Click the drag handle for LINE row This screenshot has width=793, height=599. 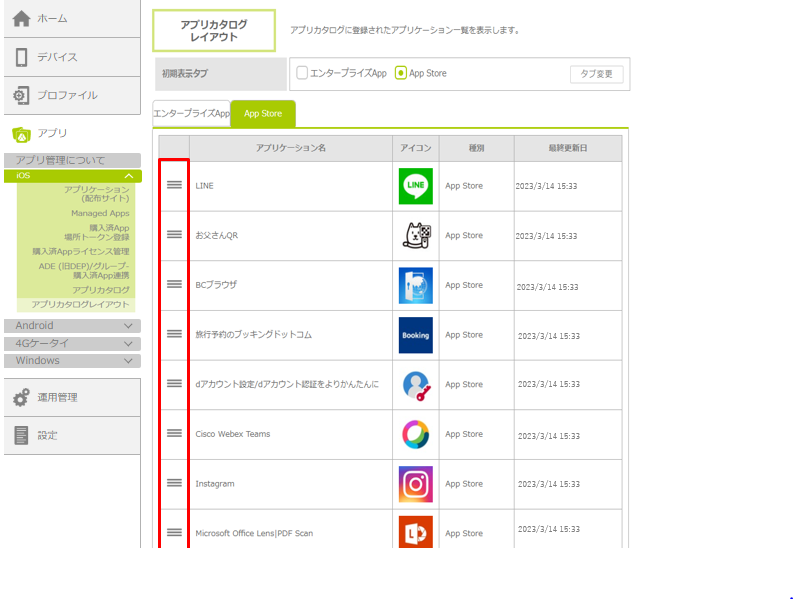pos(174,186)
